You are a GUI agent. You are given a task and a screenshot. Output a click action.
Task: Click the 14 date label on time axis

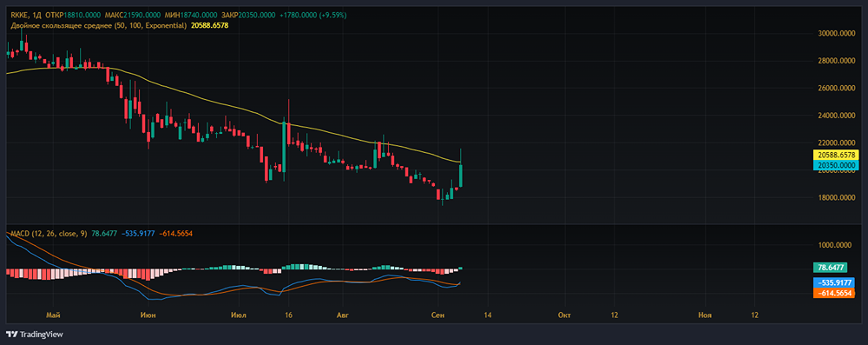(x=487, y=315)
